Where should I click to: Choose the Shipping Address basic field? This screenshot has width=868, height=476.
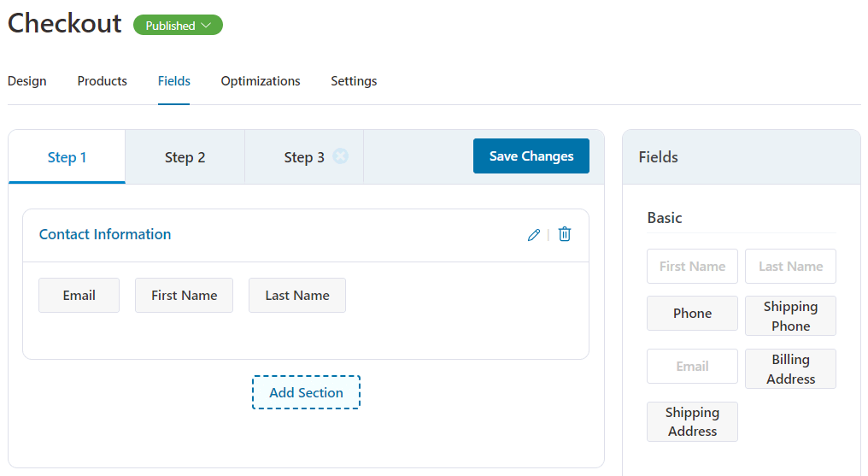pos(693,422)
